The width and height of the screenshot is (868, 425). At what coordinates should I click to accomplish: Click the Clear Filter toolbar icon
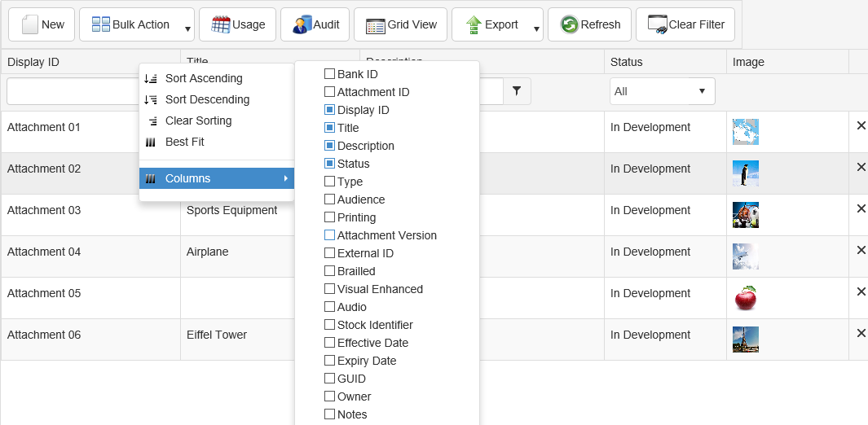click(x=658, y=24)
